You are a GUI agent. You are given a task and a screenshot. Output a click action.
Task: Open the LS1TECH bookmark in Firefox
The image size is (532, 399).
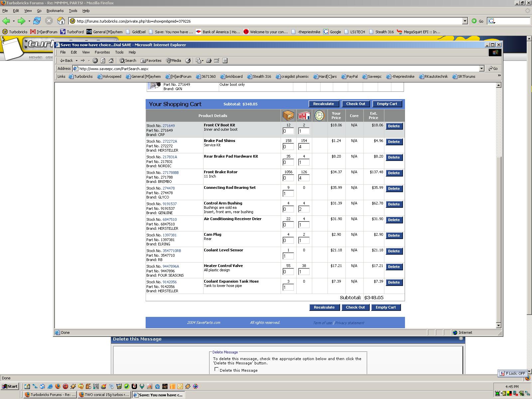point(354,32)
